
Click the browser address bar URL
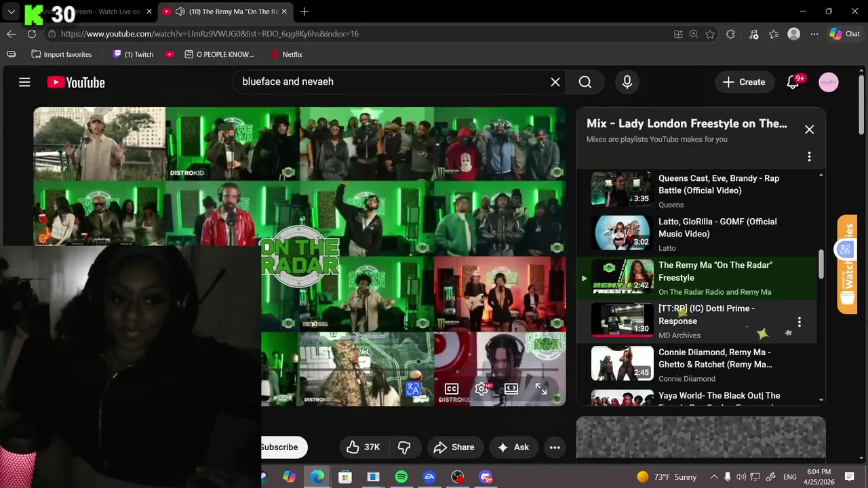210,34
